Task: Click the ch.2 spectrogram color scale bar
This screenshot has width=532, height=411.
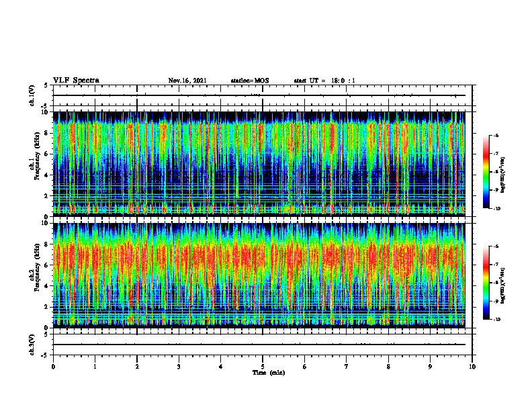Action: pos(486,283)
